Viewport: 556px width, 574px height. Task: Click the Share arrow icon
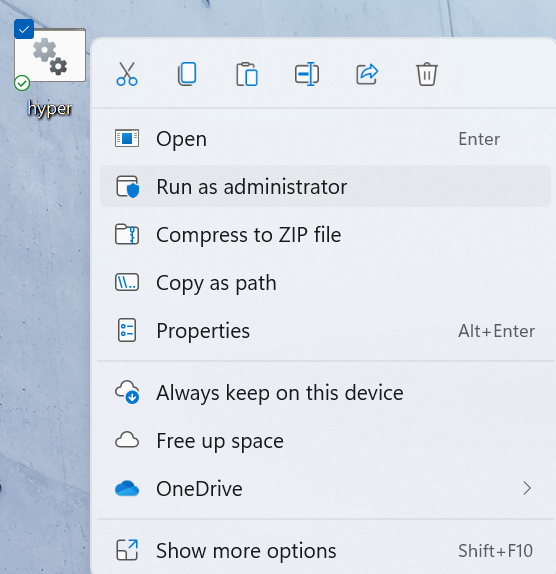coord(367,74)
